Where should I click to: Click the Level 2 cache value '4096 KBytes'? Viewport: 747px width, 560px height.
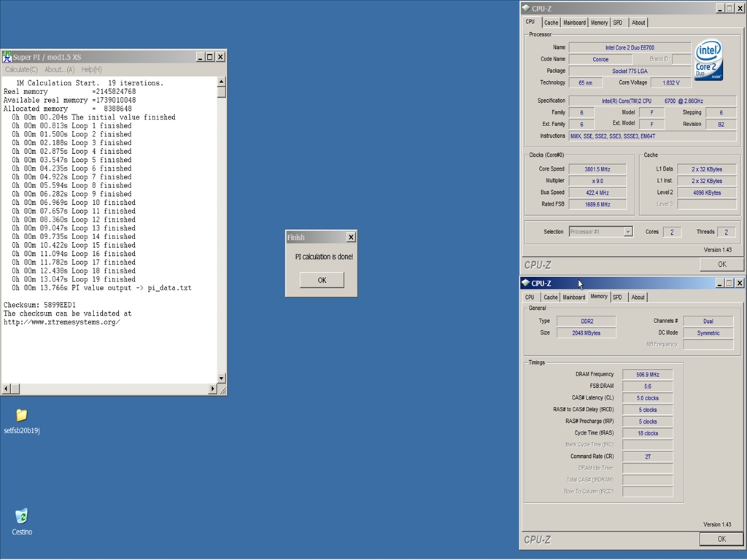[x=707, y=192]
